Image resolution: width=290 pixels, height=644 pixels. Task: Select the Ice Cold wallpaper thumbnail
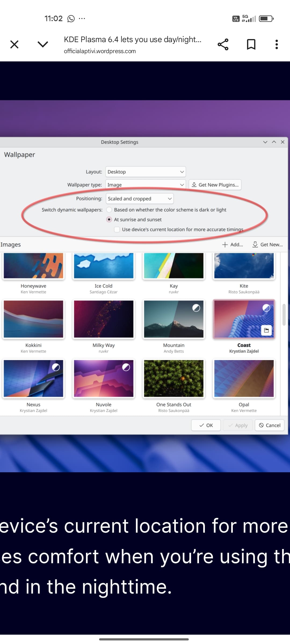coord(104,266)
